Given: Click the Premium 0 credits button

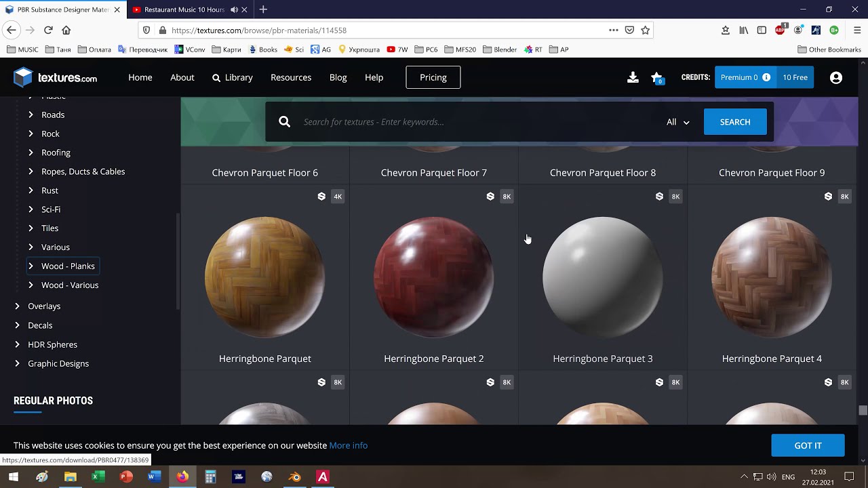Looking at the screenshot, I should (746, 77).
